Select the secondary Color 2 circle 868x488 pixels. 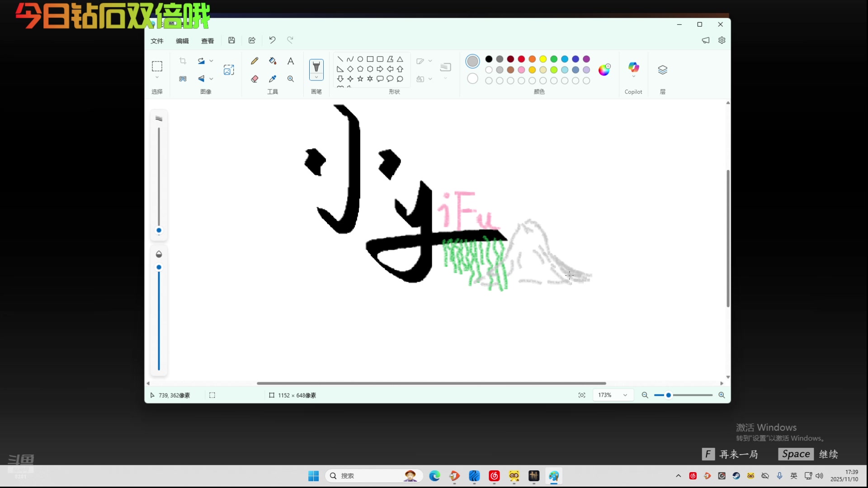click(x=472, y=79)
